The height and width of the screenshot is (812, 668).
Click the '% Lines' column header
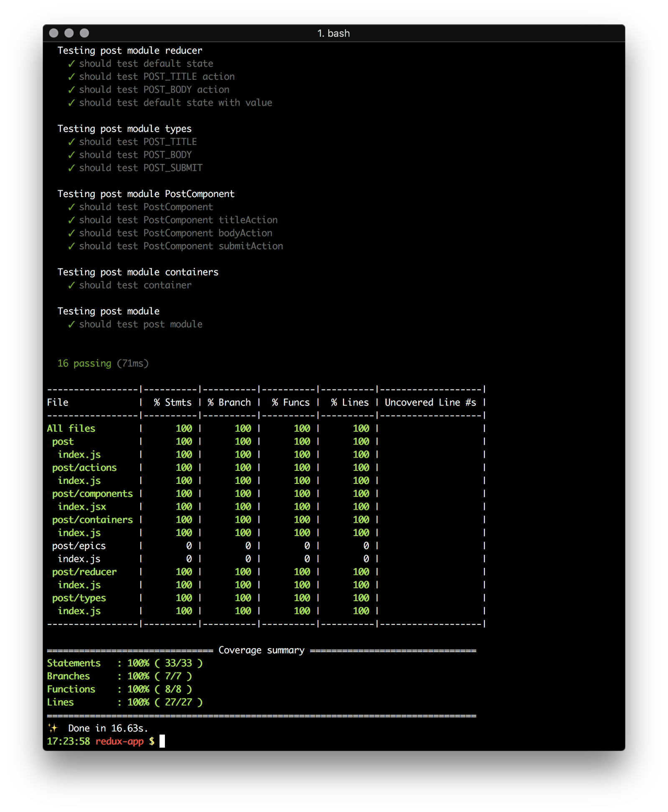click(350, 402)
